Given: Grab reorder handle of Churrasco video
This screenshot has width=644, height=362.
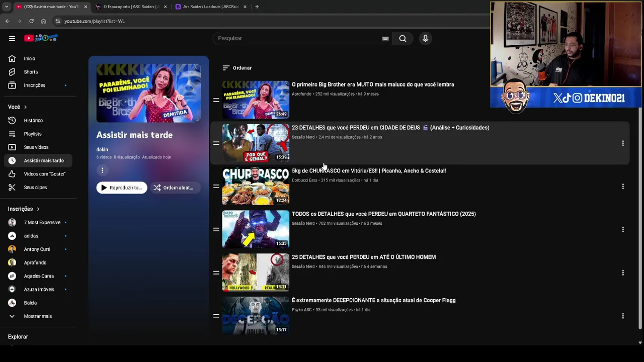Looking at the screenshot, I should pyautogui.click(x=216, y=187).
